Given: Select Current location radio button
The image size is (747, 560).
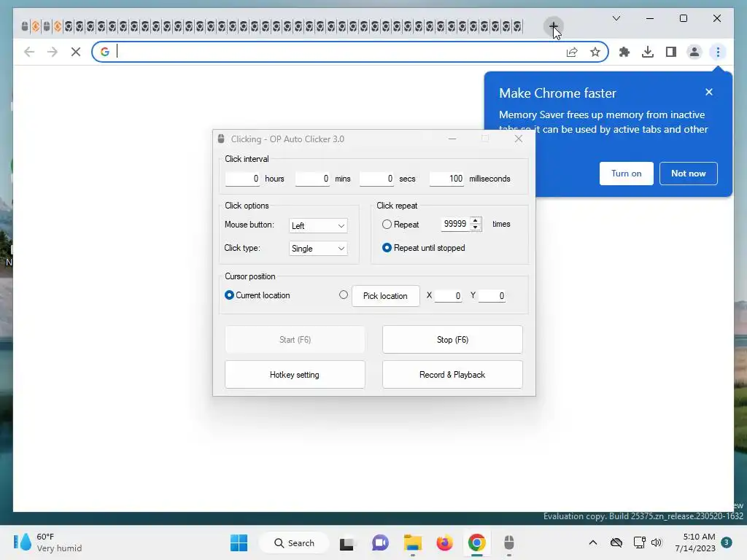Looking at the screenshot, I should [x=229, y=295].
